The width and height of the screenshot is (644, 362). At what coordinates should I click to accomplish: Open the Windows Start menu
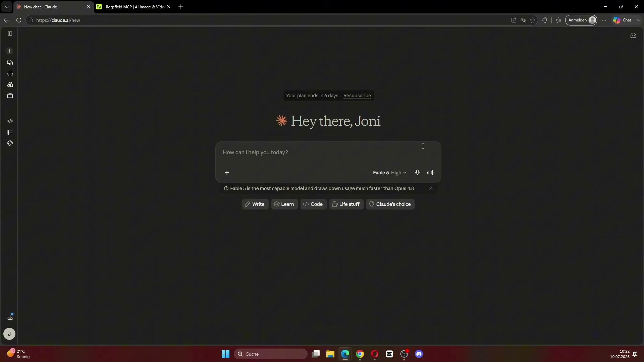coord(225,354)
